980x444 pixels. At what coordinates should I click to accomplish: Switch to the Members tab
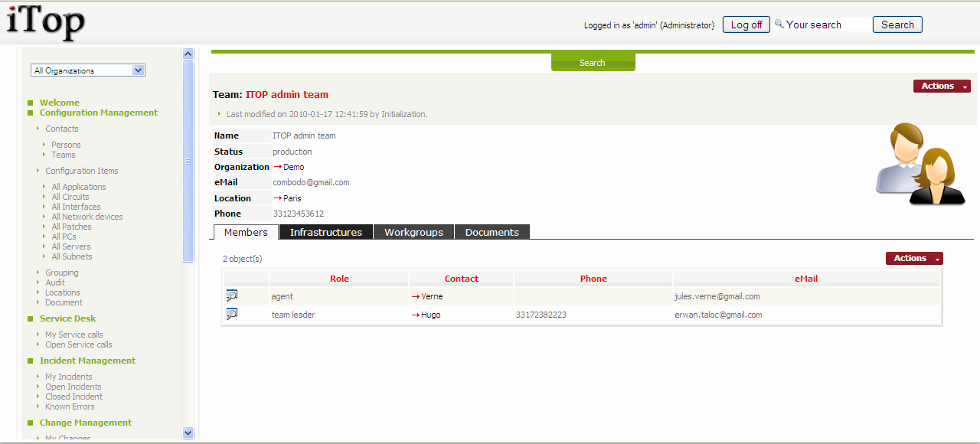point(246,232)
